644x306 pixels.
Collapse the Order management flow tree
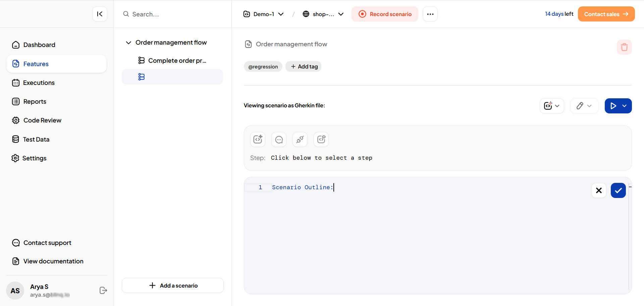coord(128,43)
